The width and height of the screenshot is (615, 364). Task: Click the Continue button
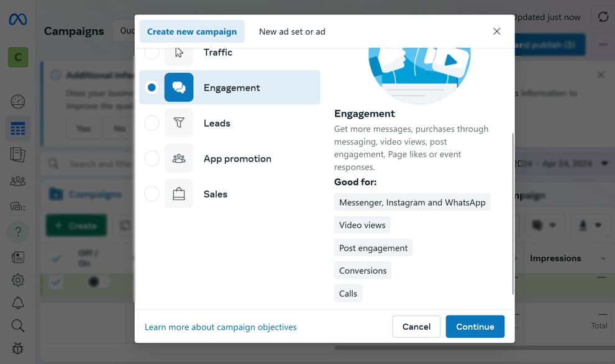pyautogui.click(x=475, y=326)
